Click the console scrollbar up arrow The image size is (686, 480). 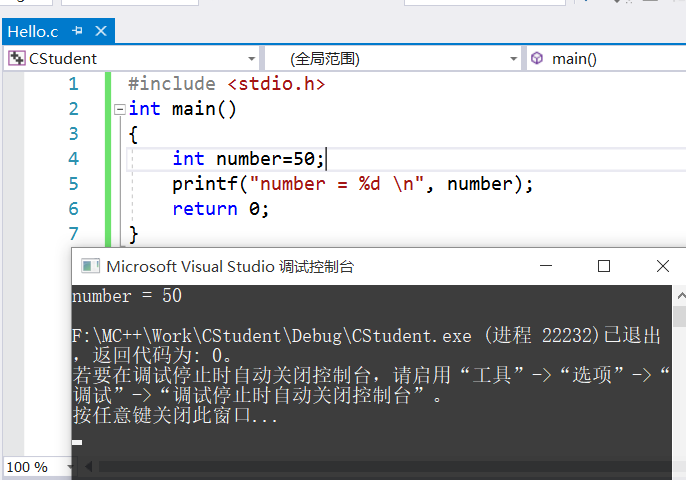pyautogui.click(x=680, y=296)
